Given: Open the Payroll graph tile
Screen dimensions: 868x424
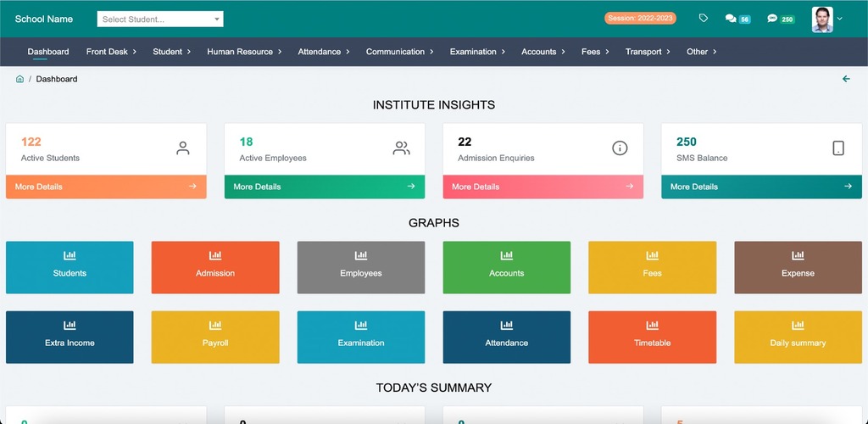Looking at the screenshot, I should coord(215,337).
